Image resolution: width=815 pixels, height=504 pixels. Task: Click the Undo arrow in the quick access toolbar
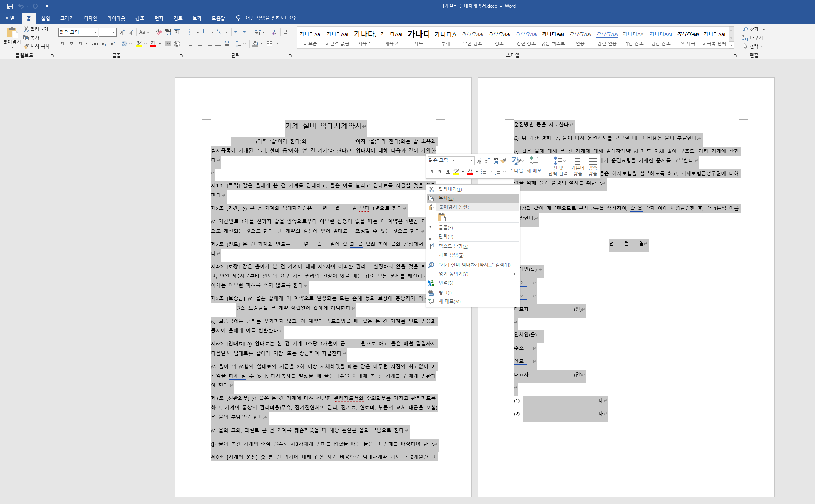pyautogui.click(x=21, y=6)
